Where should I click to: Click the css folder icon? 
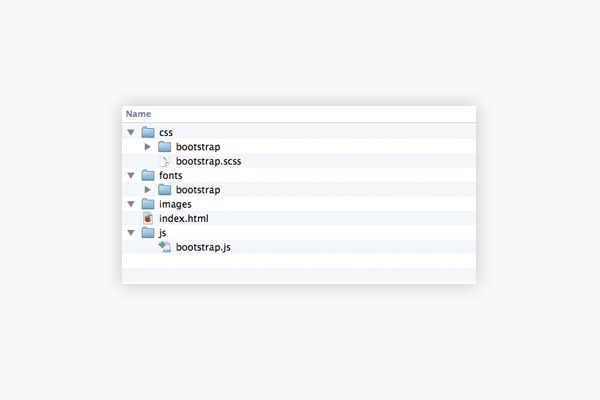(148, 133)
